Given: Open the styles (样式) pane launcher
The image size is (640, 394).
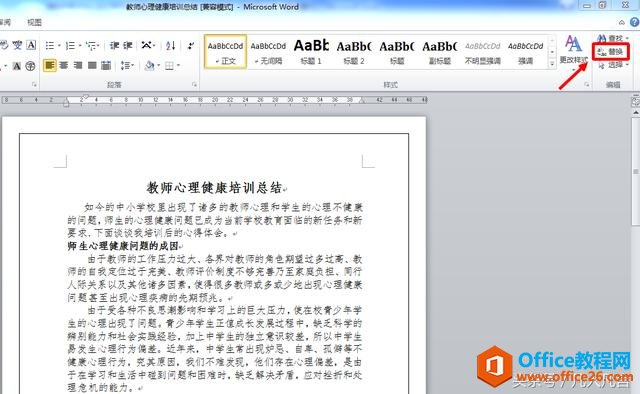Looking at the screenshot, I should 587,85.
